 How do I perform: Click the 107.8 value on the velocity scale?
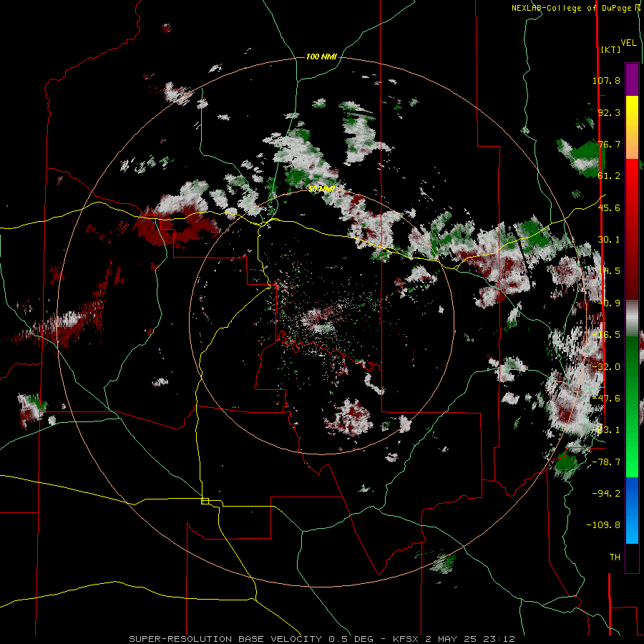click(x=606, y=80)
